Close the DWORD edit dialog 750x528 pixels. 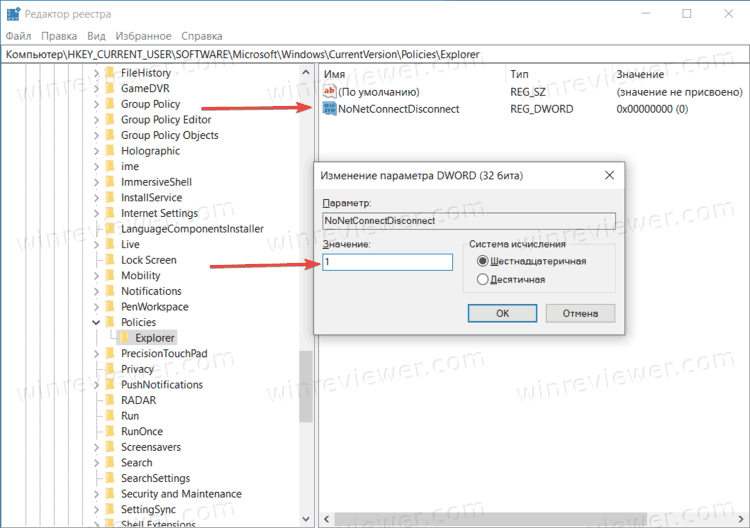(x=609, y=176)
